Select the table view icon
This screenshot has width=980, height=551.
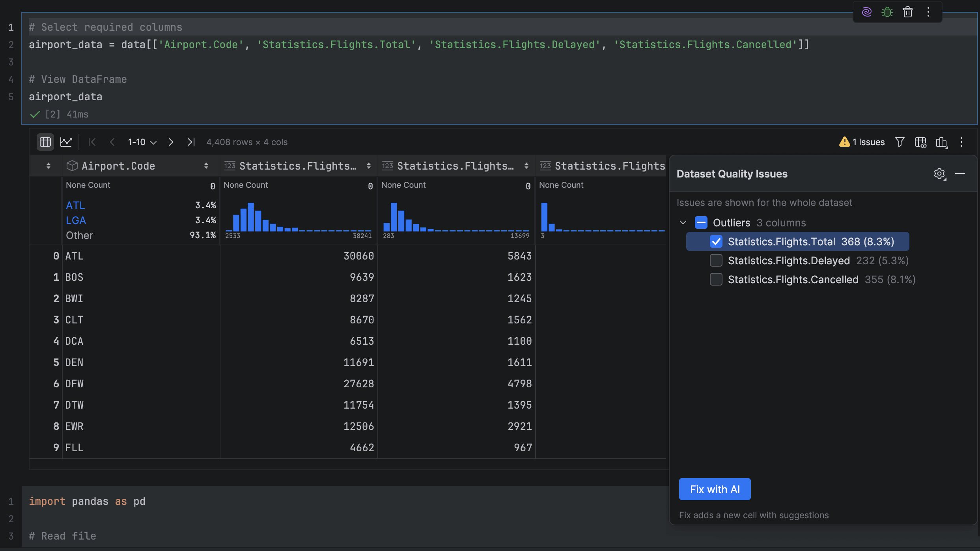pyautogui.click(x=45, y=142)
